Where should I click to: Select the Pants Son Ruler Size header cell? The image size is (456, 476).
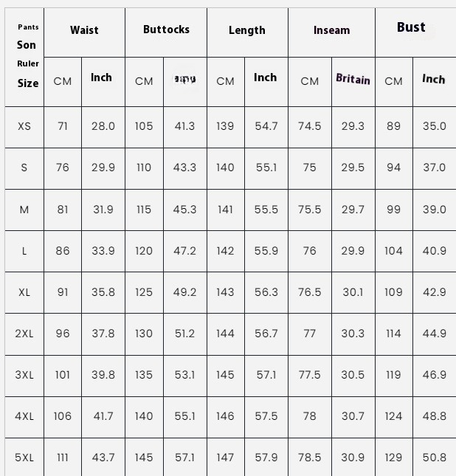(24, 58)
